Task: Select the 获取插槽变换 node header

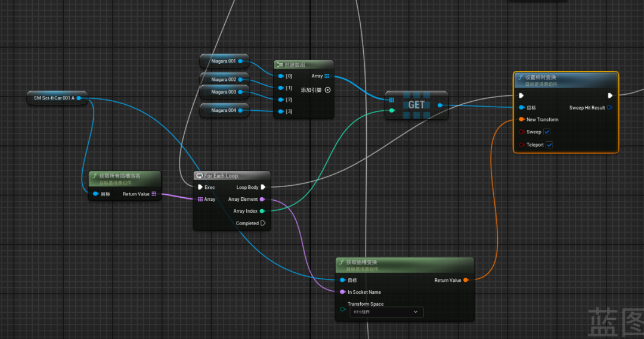Action: 404,265
